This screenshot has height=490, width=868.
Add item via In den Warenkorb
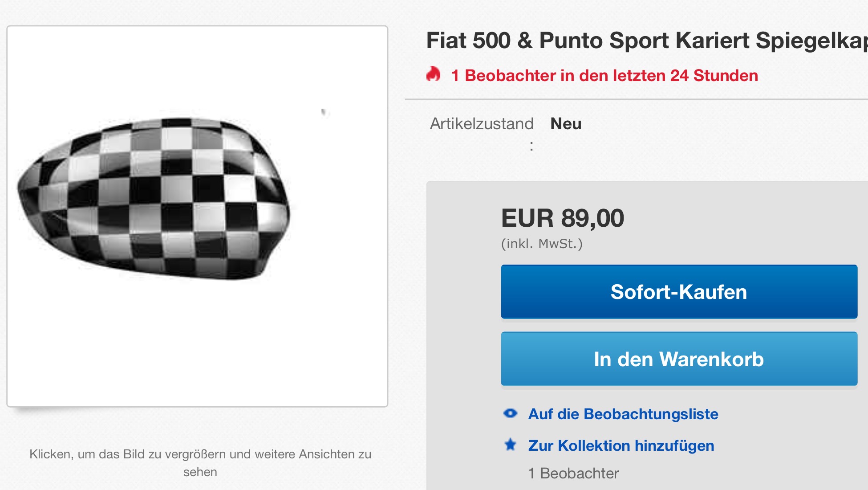point(679,359)
